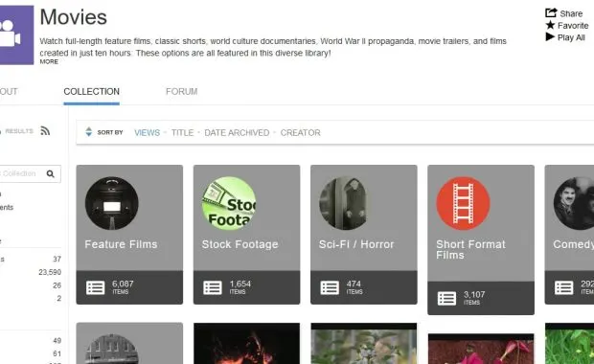The width and height of the screenshot is (594, 364).
Task: Switch to the COLLECTION tab
Action: tap(91, 92)
